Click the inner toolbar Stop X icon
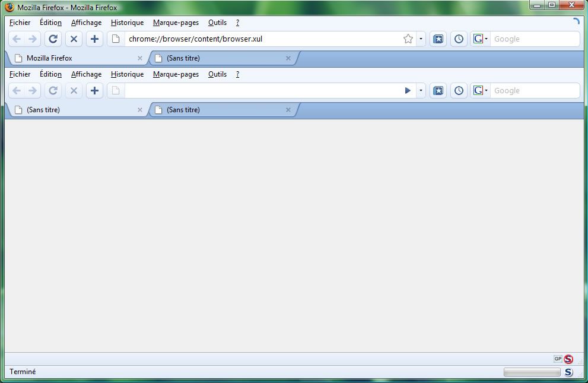The width and height of the screenshot is (588, 383). tap(74, 91)
